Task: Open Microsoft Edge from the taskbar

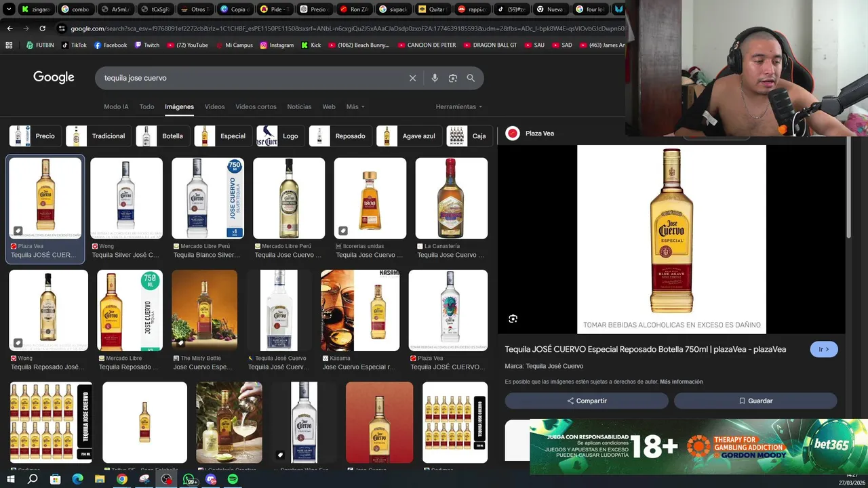Action: 77,479
